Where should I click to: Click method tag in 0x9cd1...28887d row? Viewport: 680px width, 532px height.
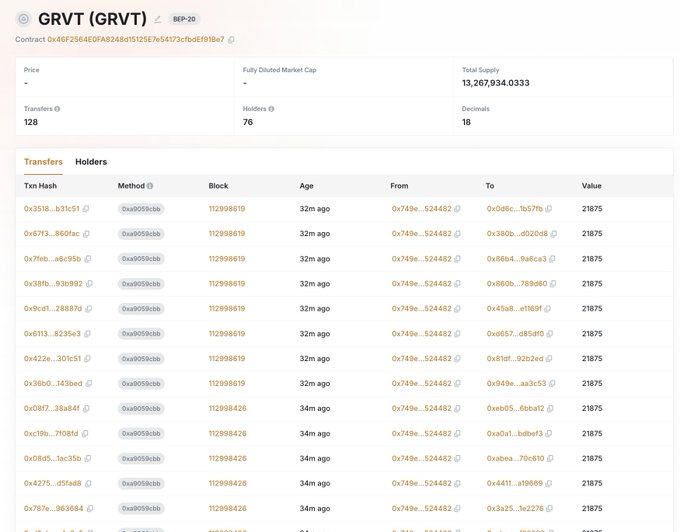click(141, 309)
